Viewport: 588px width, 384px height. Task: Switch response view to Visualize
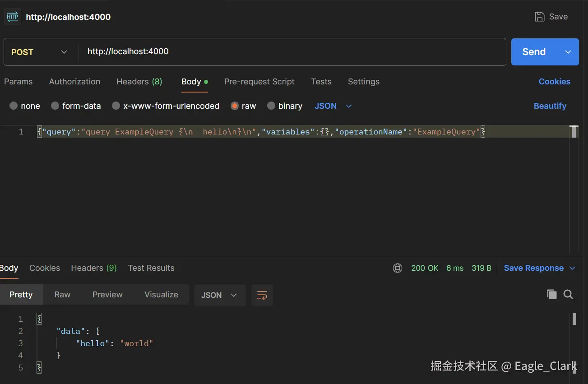(x=161, y=295)
